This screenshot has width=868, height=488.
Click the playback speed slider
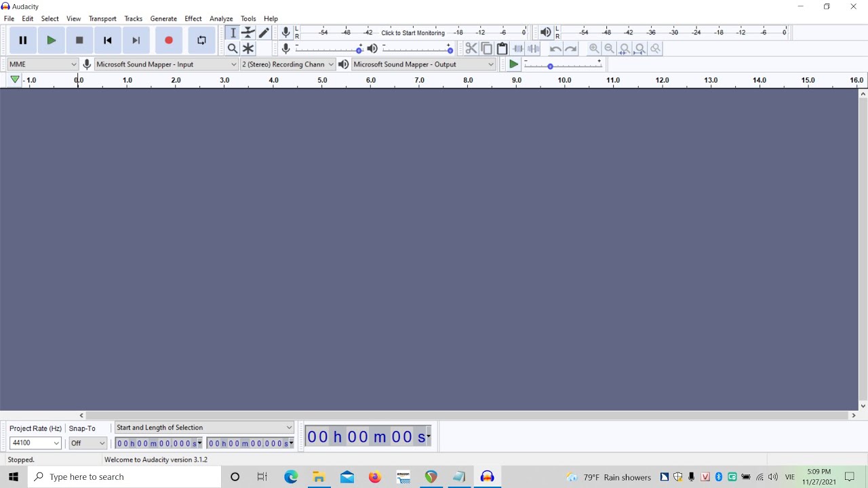tap(563, 65)
